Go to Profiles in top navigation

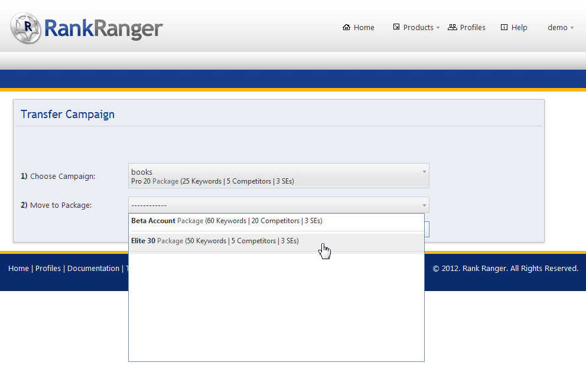tap(473, 27)
